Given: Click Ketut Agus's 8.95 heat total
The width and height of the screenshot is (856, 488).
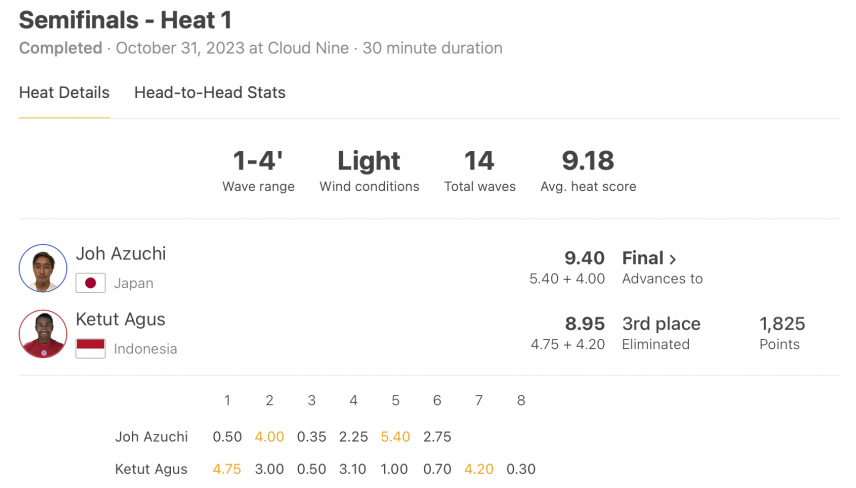Looking at the screenshot, I should point(585,324).
